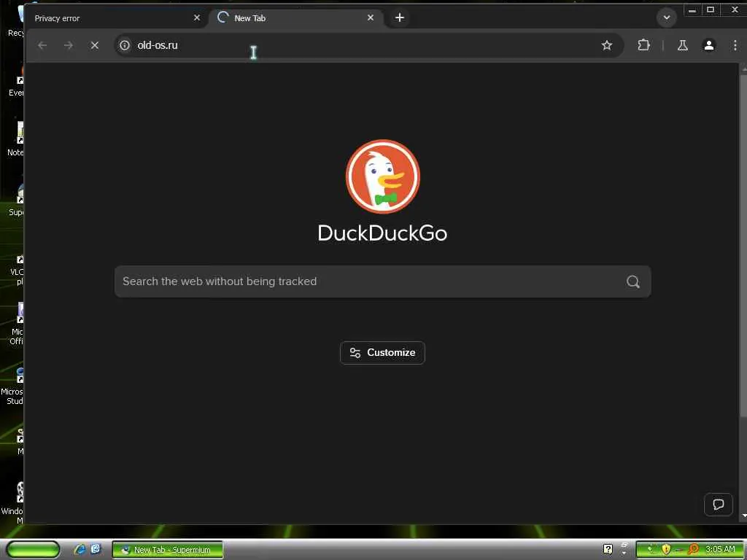
Task: Click the page scrollbar down arrow
Action: (743, 516)
